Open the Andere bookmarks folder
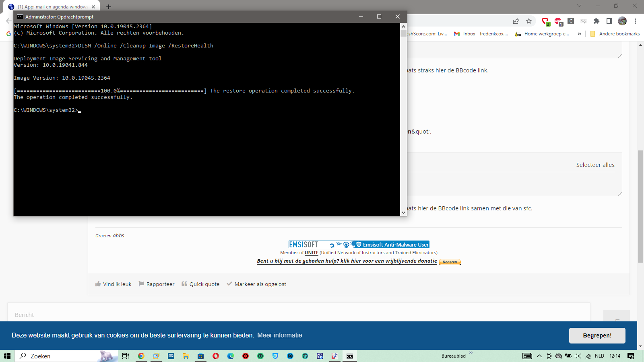Image resolution: width=644 pixels, height=362 pixels. coord(615,34)
